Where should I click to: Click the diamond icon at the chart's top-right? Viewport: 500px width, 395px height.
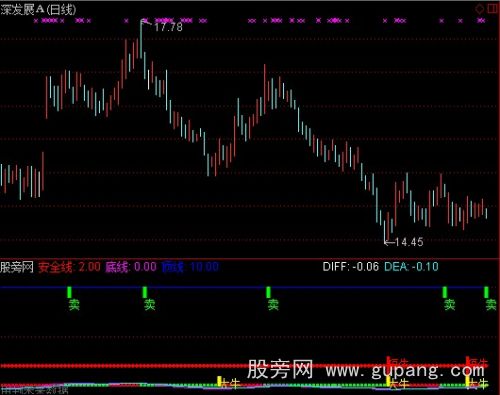(479, 9)
